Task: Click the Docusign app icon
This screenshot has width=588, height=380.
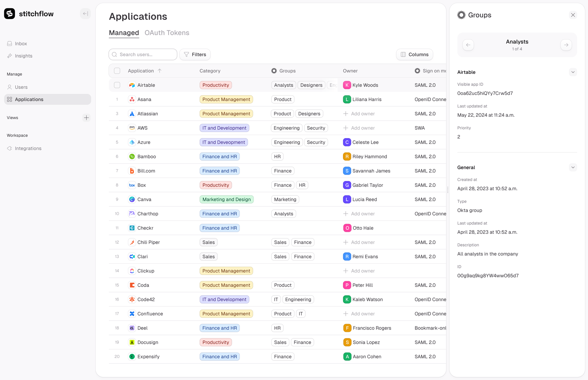Action: (132, 342)
